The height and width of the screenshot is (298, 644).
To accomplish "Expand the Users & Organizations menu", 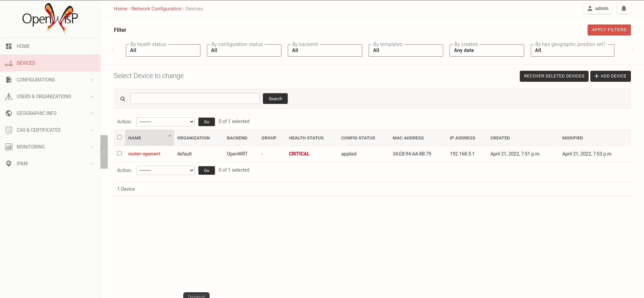I will (50, 97).
